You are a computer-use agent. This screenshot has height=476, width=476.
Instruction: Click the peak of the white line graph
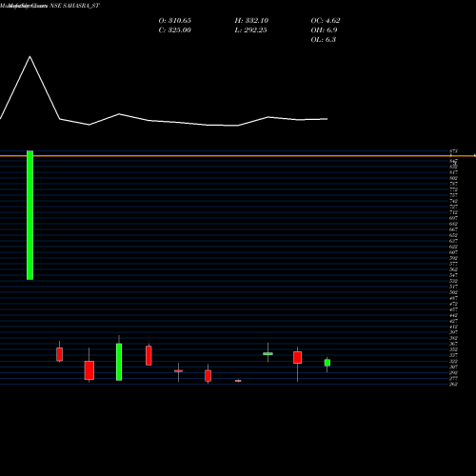click(x=30, y=57)
